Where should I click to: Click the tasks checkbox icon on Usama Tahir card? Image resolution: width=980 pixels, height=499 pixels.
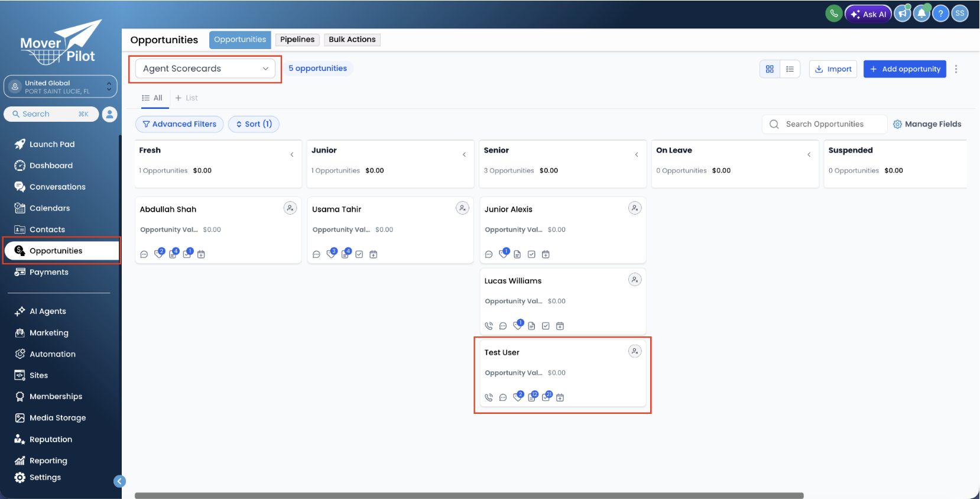click(x=359, y=254)
